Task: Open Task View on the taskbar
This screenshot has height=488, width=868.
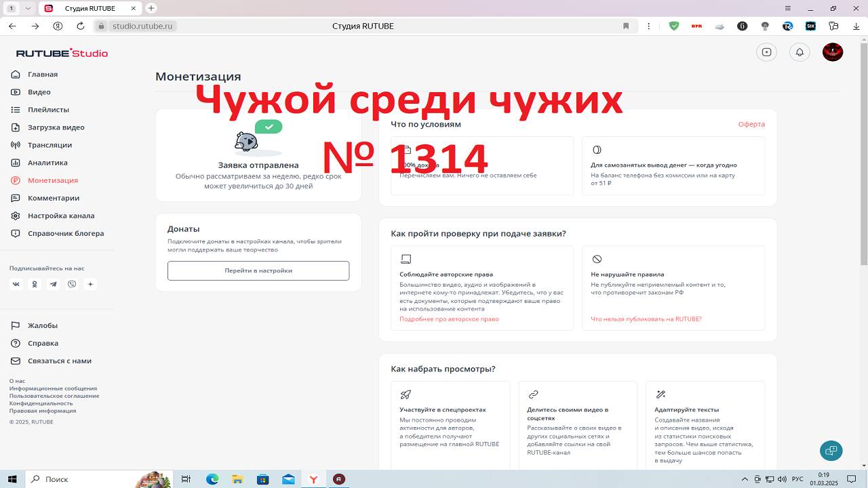Action: coord(186,479)
